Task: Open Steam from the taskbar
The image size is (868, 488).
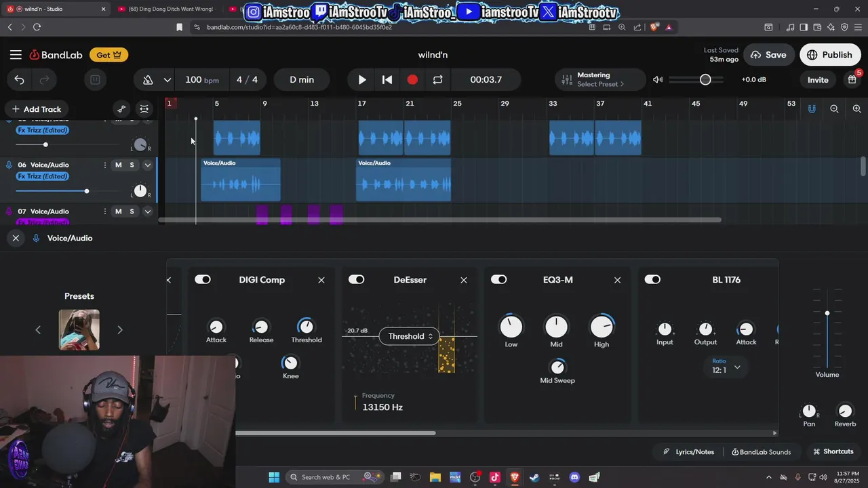Action: click(x=534, y=477)
